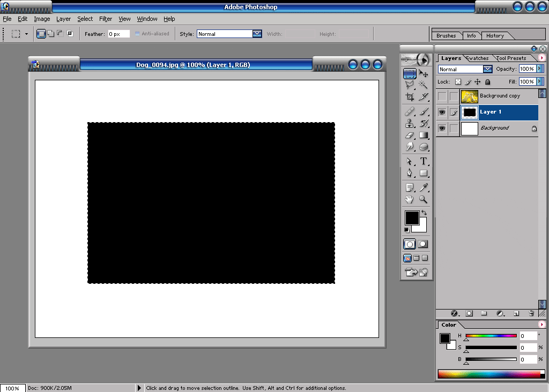This screenshot has width=549, height=392.
Task: Open the Opacity slider arrow
Action: [540, 69]
